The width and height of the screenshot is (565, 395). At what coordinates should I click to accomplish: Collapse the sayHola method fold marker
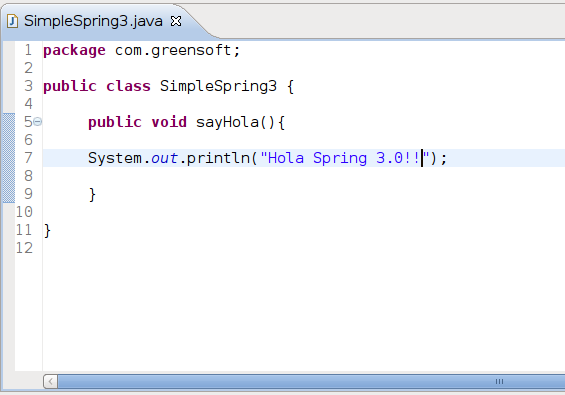click(37, 122)
